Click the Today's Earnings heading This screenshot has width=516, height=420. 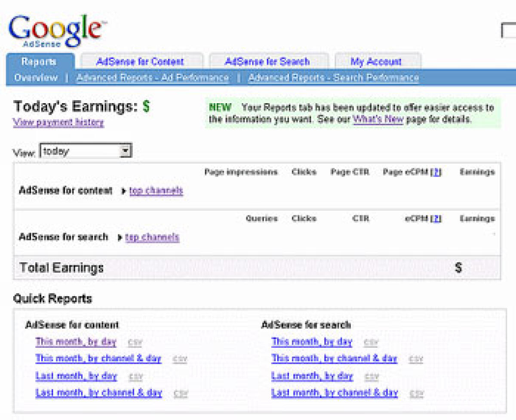(x=82, y=107)
